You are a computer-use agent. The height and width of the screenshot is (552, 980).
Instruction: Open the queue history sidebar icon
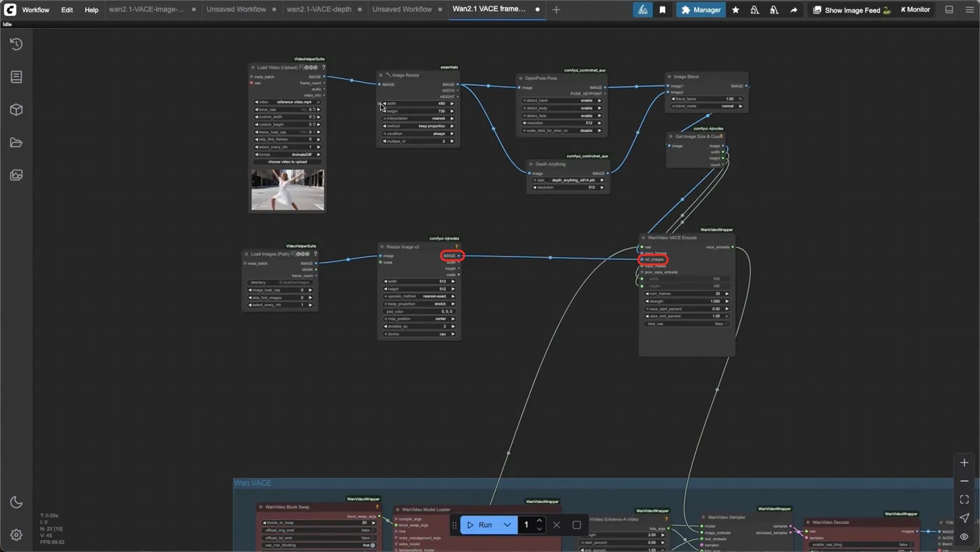point(16,44)
